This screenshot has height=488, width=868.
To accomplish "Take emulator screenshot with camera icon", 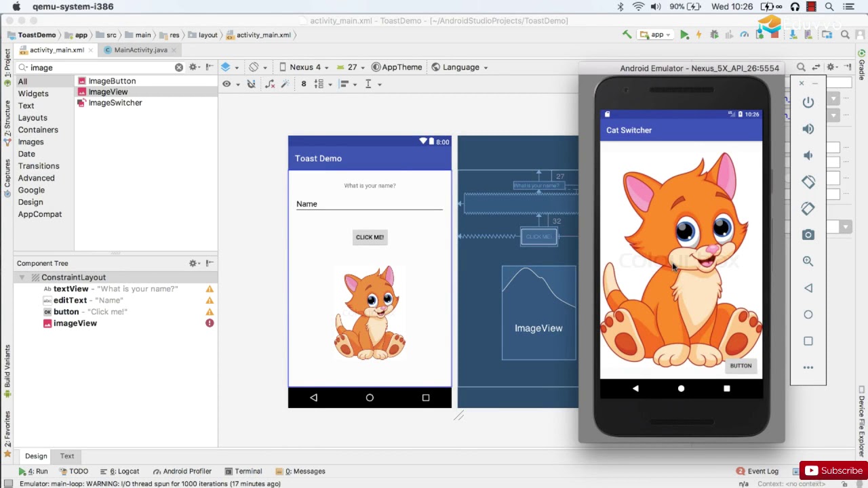I will click(x=808, y=235).
